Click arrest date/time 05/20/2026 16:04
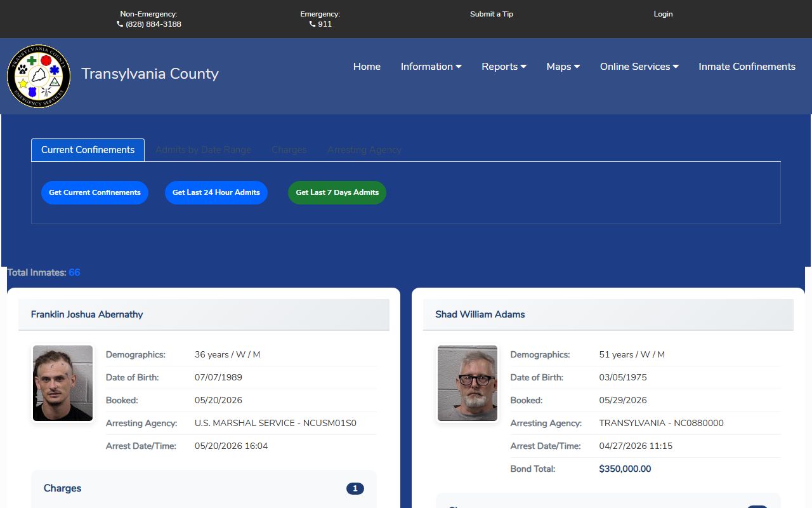812x508 pixels. [231, 446]
